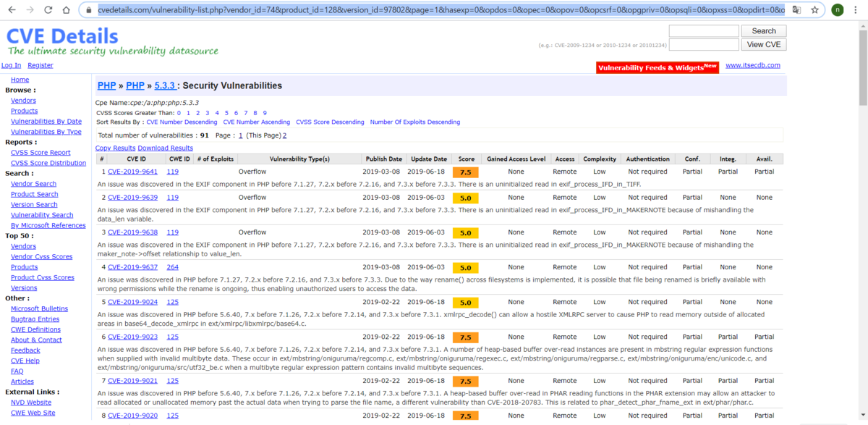Click the top search text field
The width and height of the screenshot is (868, 425).
click(x=704, y=31)
